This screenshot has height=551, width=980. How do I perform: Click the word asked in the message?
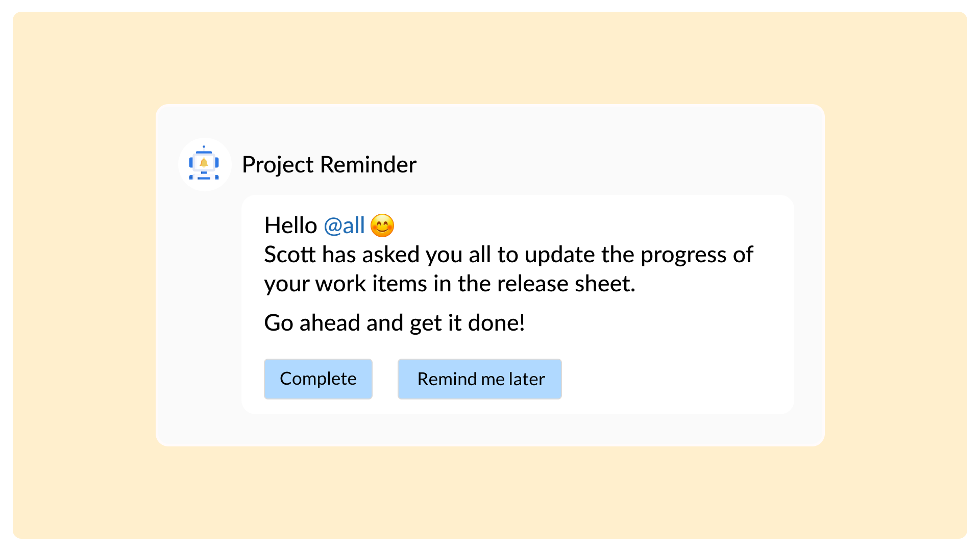click(x=390, y=255)
